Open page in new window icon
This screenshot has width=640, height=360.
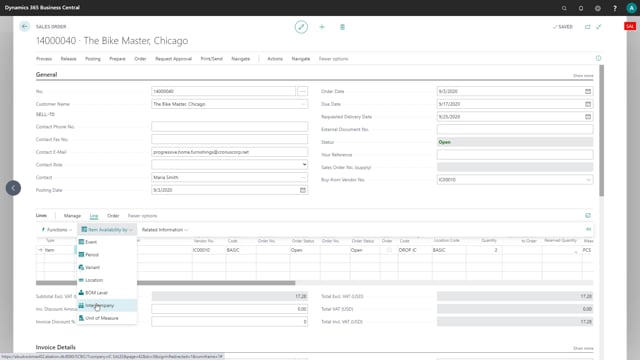(587, 27)
